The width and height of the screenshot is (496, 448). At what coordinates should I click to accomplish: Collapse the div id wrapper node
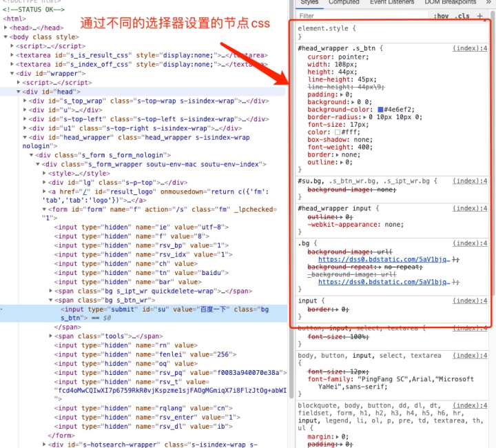[x=12, y=73]
